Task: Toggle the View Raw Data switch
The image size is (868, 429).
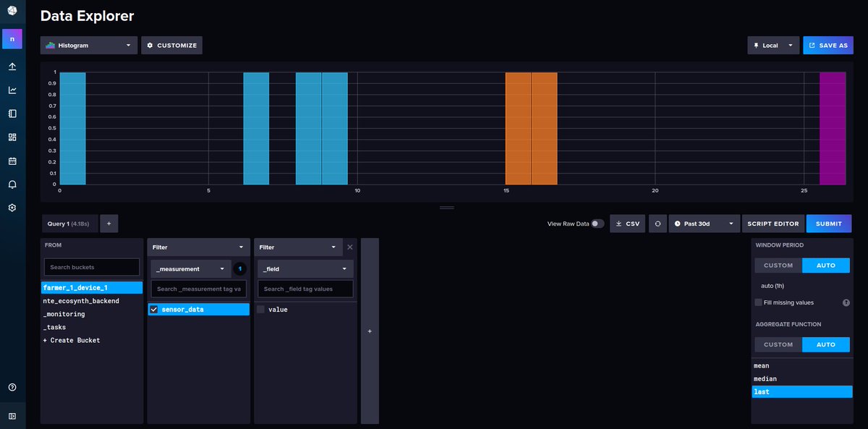Action: [597, 224]
